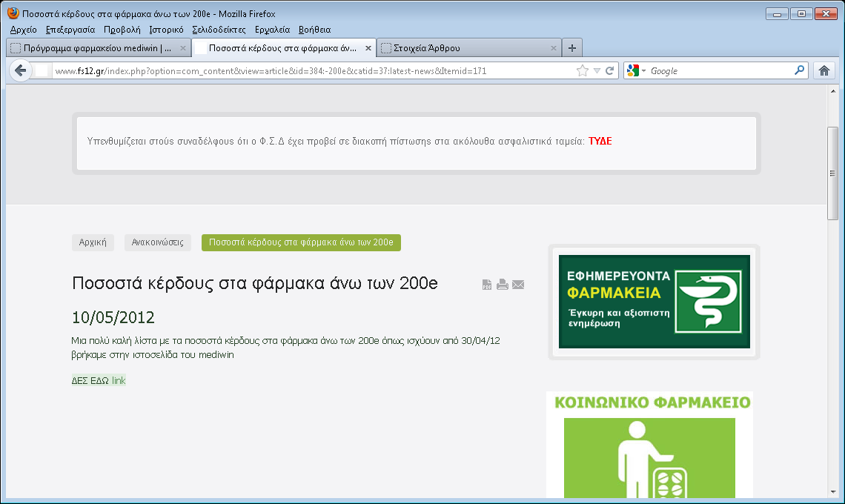Open the Google search engine dropdown

644,71
